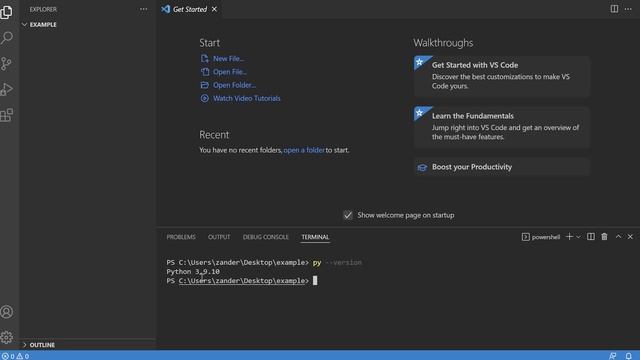Open the Learn the Fundamentals walkthrough
The height and width of the screenshot is (360, 640).
502,127
